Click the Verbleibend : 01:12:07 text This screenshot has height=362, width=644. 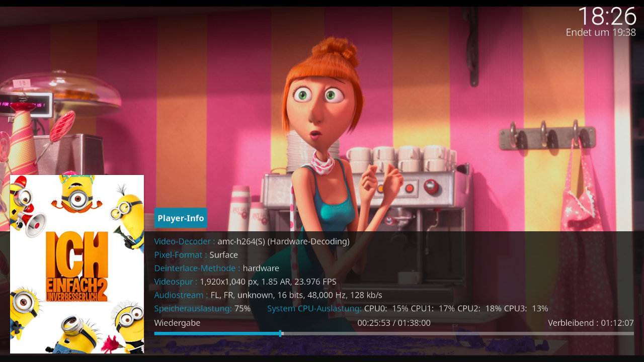pyautogui.click(x=591, y=323)
